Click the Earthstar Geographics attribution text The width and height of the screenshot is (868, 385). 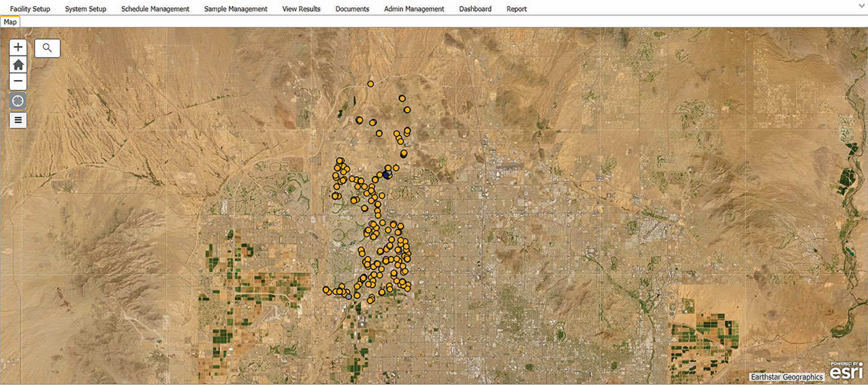click(x=786, y=377)
